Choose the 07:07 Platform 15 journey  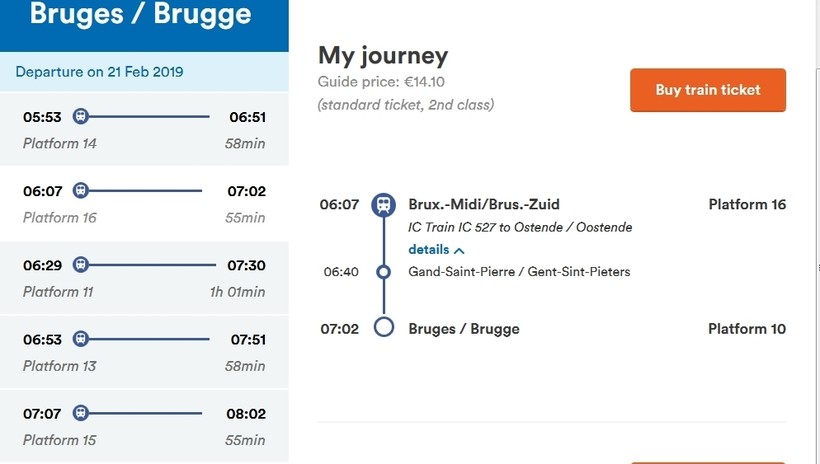pos(144,426)
